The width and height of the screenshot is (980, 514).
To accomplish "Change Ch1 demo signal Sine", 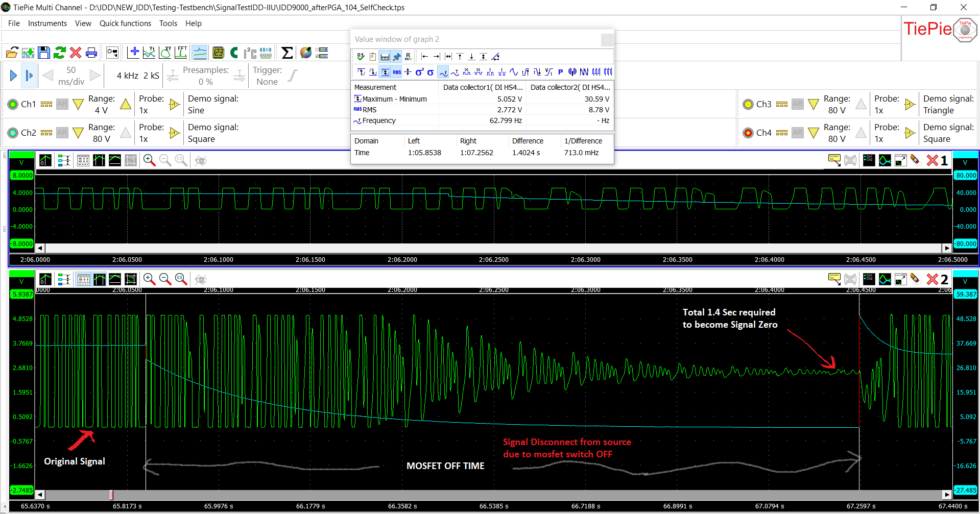I will click(196, 110).
